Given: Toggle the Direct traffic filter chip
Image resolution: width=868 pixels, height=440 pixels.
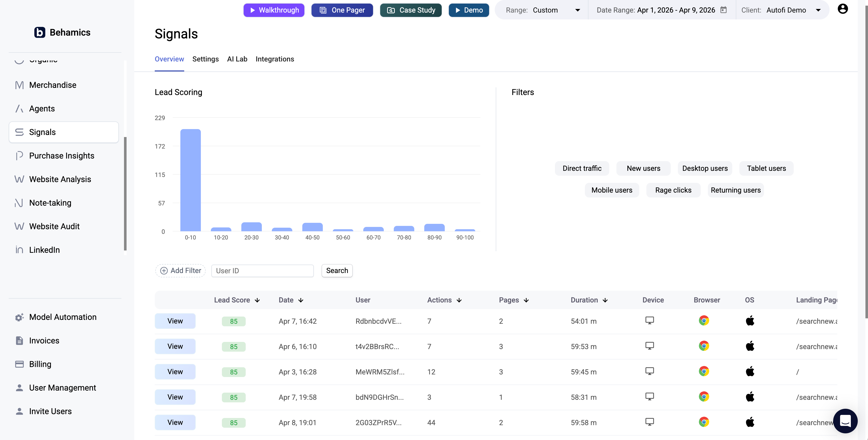Looking at the screenshot, I should click(x=582, y=169).
